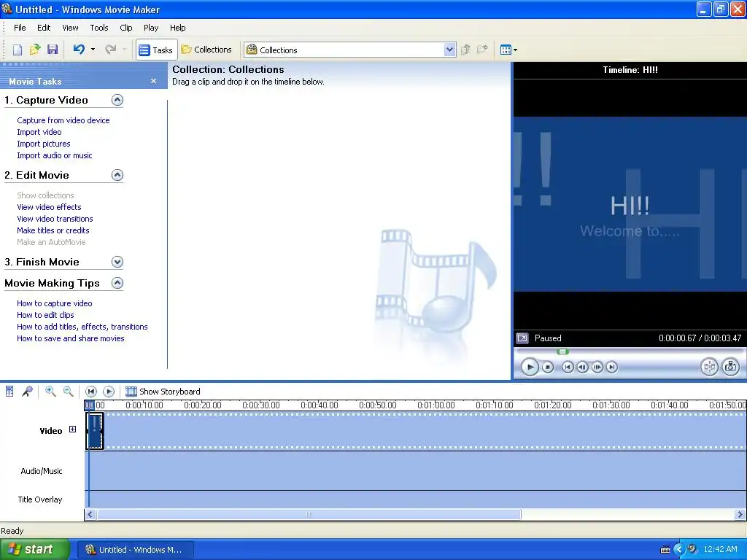Collapse the Capture Video section
747x560 pixels.
pos(117,100)
